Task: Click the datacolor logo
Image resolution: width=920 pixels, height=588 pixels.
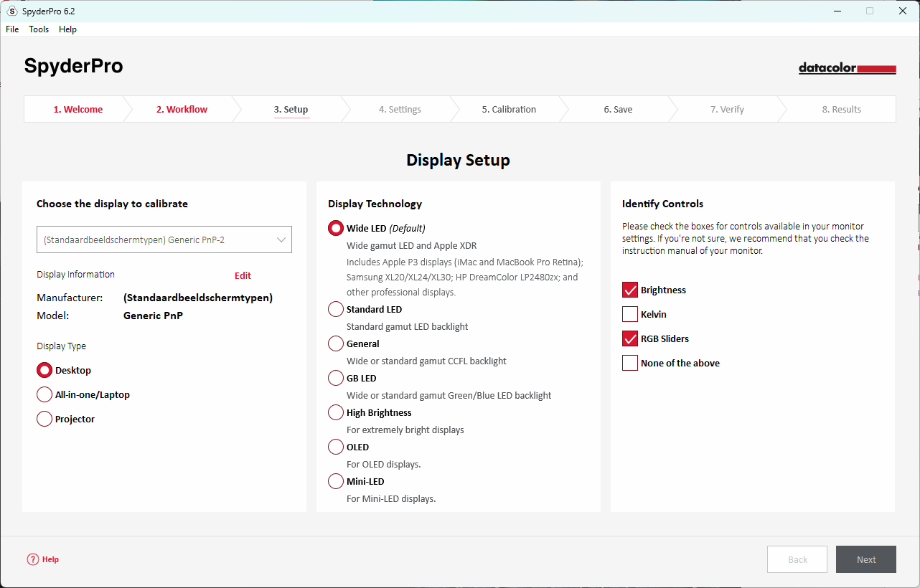Action: pos(847,69)
